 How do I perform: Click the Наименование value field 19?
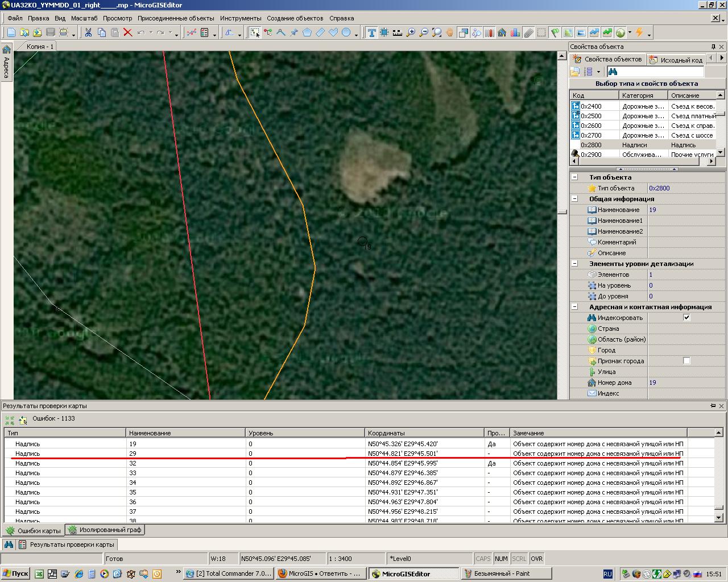685,210
